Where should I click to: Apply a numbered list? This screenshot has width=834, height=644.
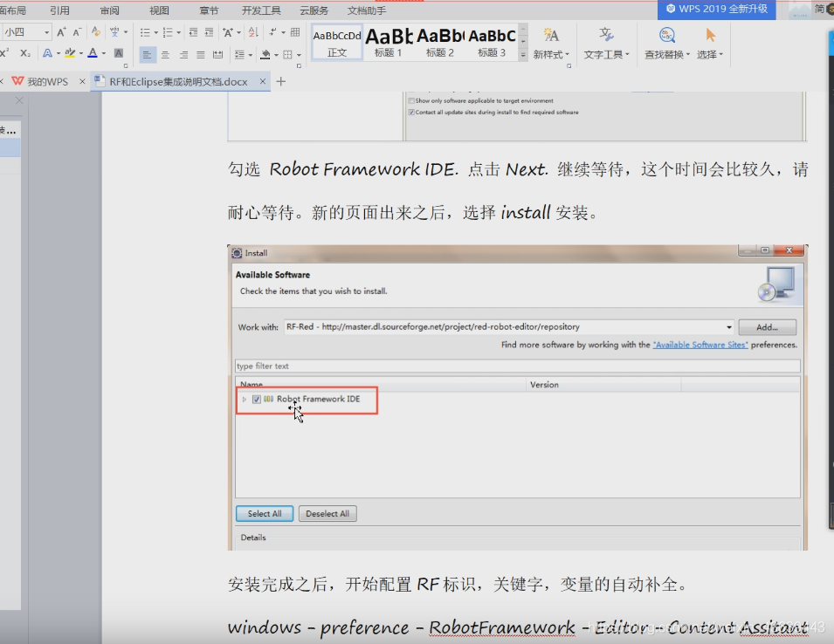point(168,32)
